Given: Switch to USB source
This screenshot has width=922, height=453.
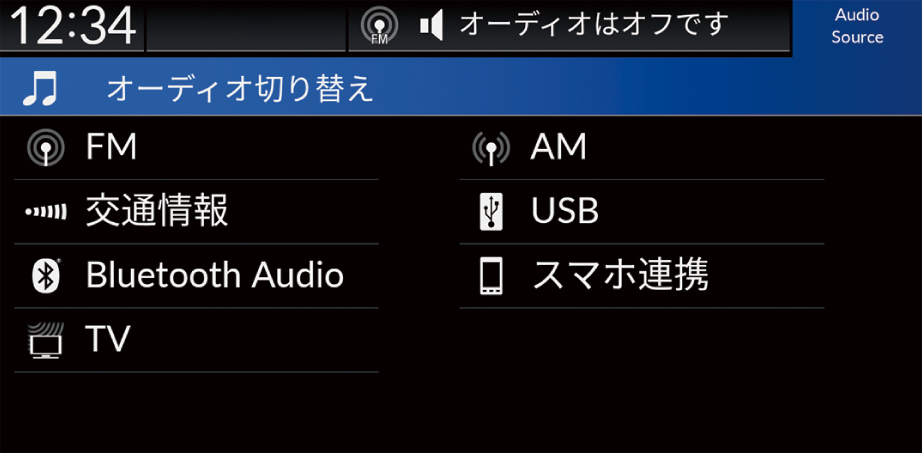Looking at the screenshot, I should click(642, 212).
